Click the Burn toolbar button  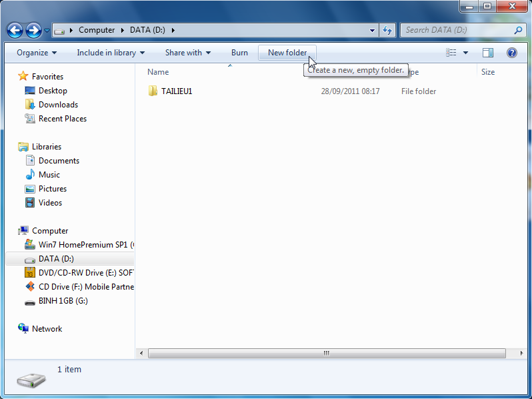click(x=239, y=53)
